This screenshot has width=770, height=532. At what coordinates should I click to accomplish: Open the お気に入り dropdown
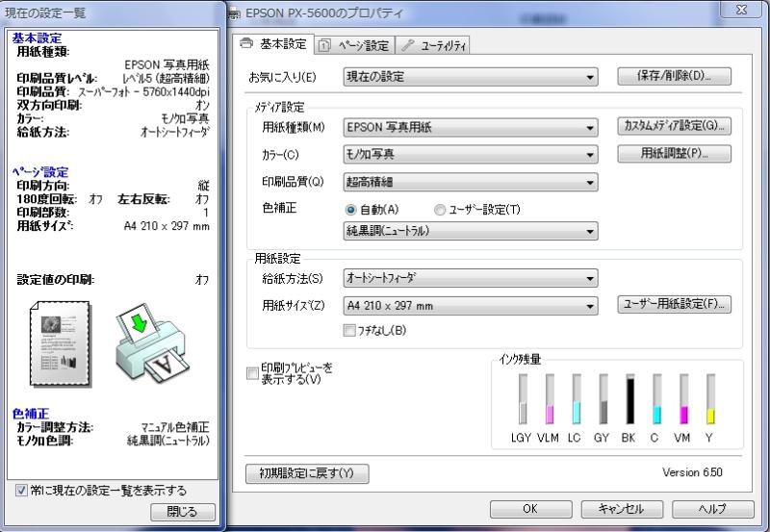[x=471, y=77]
